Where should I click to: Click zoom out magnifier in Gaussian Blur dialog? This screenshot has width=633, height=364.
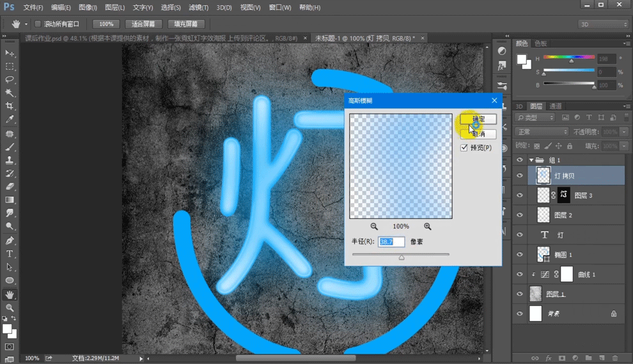(374, 227)
